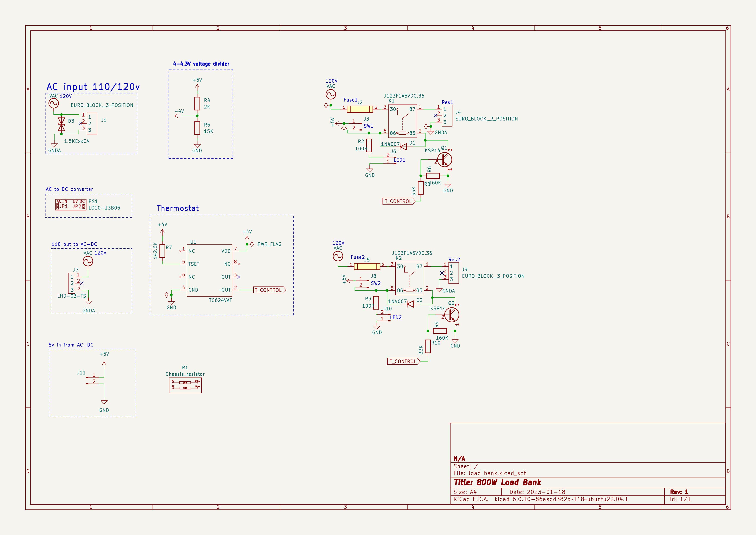This screenshot has height=535, width=756.
Task: Select resistor R2 100R symbol
Action: (x=369, y=146)
